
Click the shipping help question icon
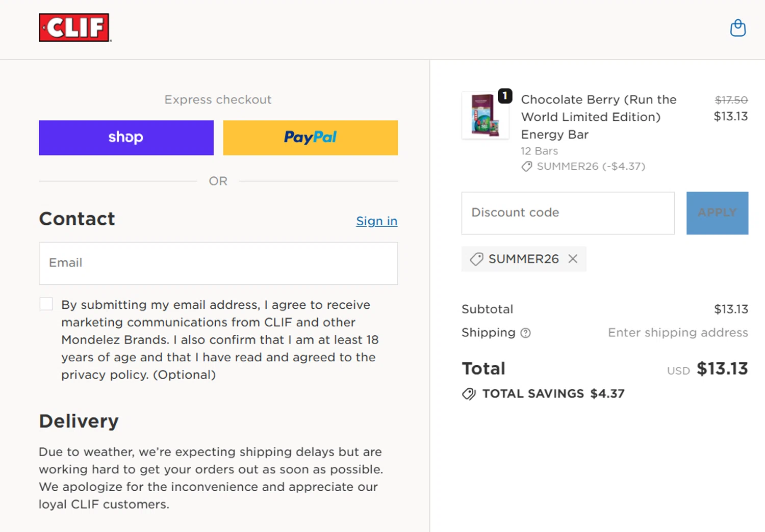[525, 333]
